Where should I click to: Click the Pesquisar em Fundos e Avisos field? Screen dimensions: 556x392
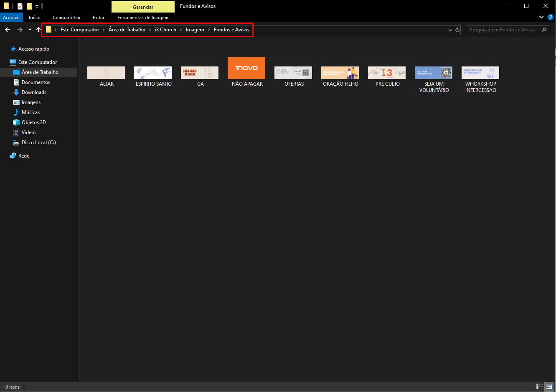point(508,30)
